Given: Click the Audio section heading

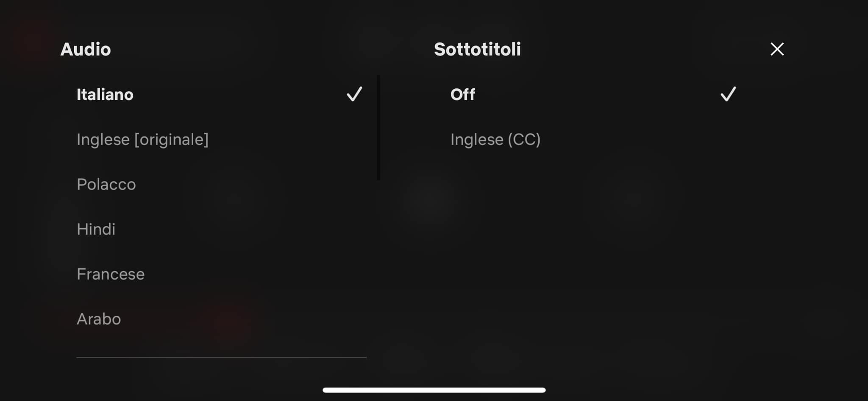Looking at the screenshot, I should click(x=86, y=49).
